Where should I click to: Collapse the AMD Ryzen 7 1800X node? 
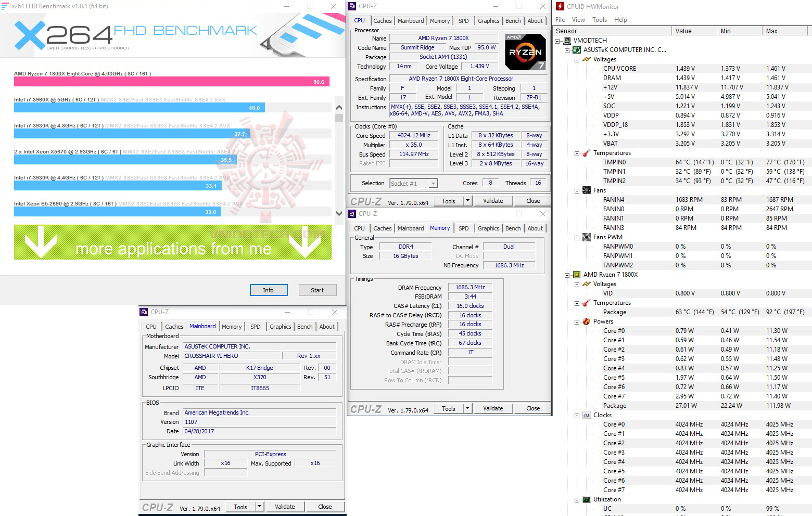(567, 275)
